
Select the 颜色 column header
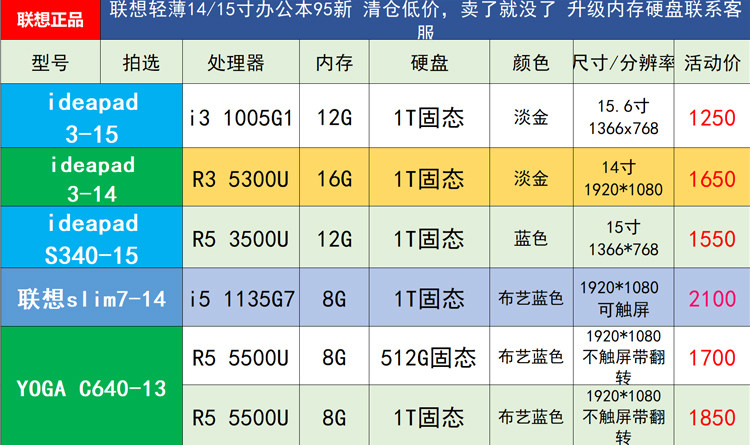click(531, 62)
